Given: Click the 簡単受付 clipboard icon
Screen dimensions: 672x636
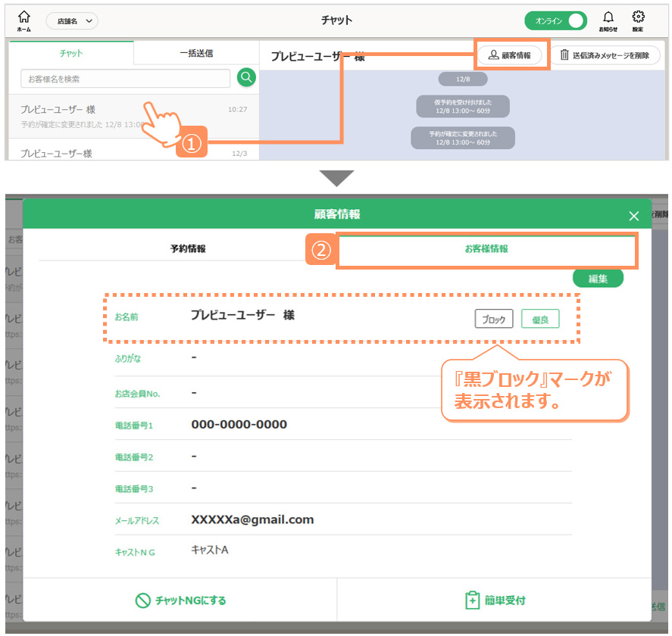Looking at the screenshot, I should tap(472, 600).
